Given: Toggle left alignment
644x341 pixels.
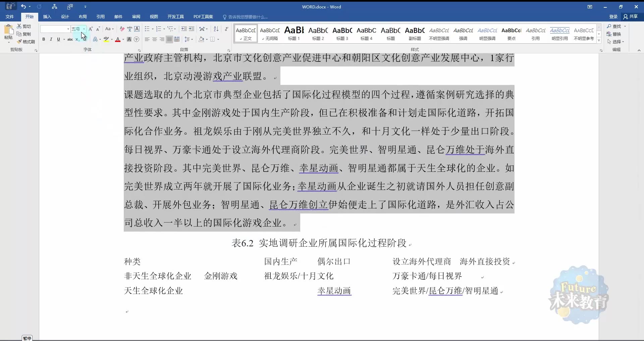Looking at the screenshot, I should point(147,39).
